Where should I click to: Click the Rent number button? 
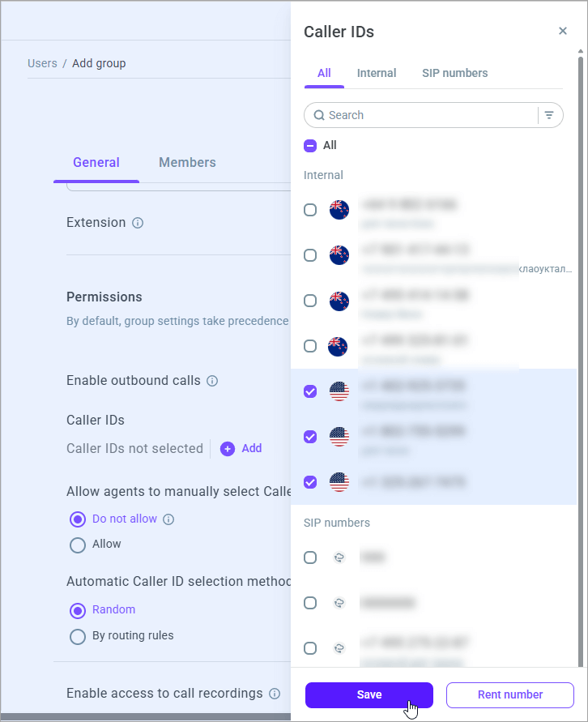click(510, 694)
